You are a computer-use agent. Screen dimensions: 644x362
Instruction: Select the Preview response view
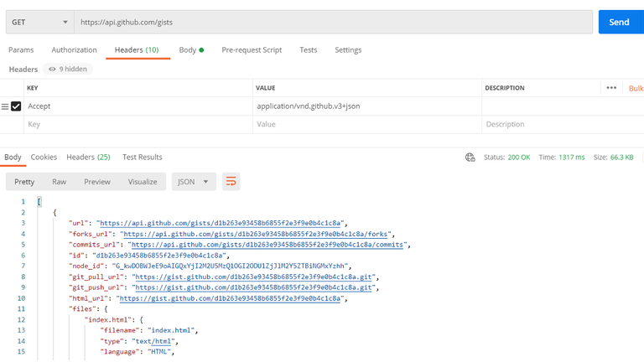pos(97,182)
